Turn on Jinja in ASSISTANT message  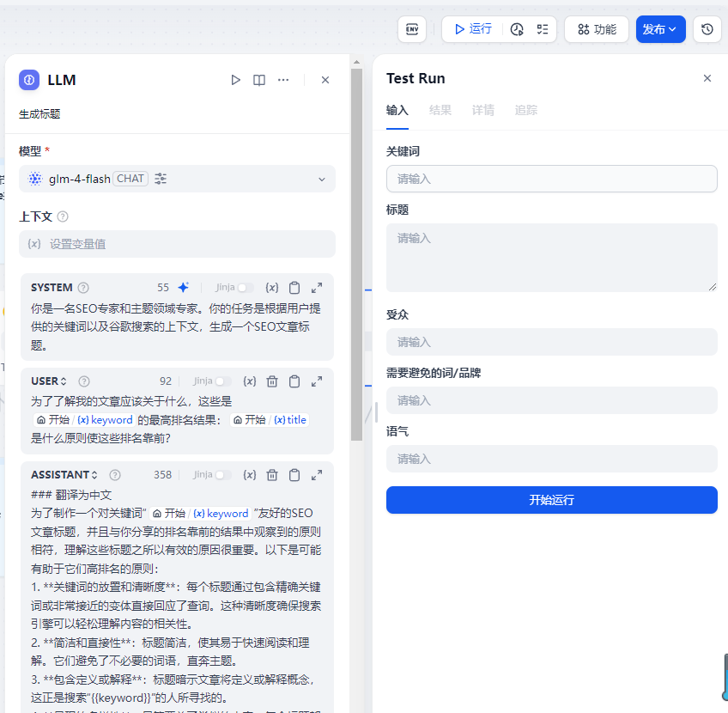[222, 475]
